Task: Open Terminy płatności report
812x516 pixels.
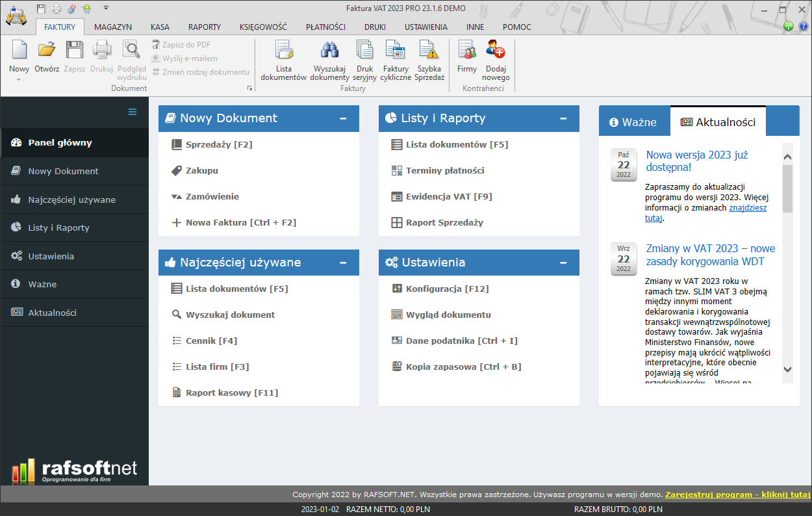Action: 438,170
